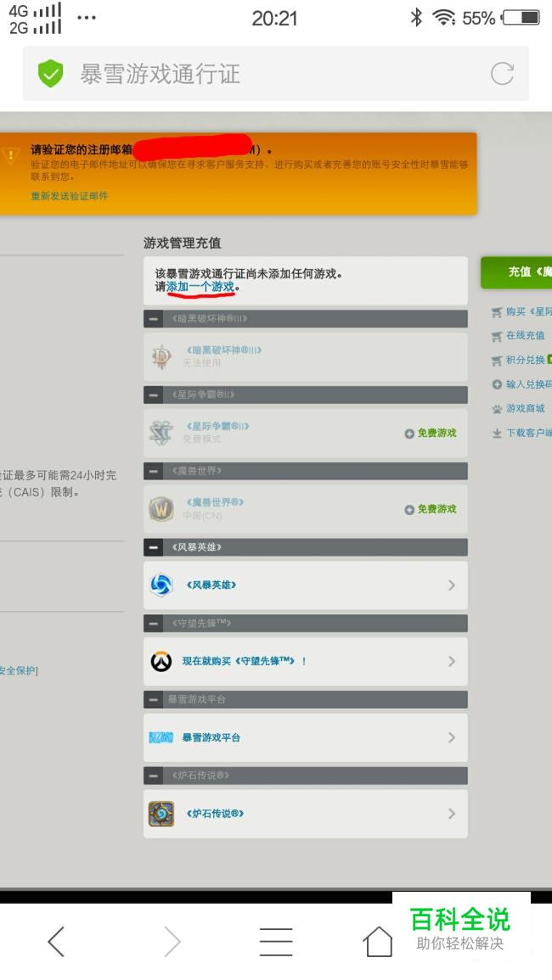Reload the page with the refresh icon
This screenshot has height=980, width=552.
click(502, 74)
